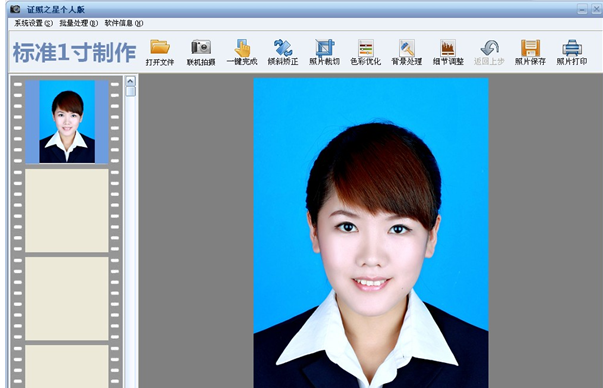Save the photo with 照片保存 icon

pos(530,52)
